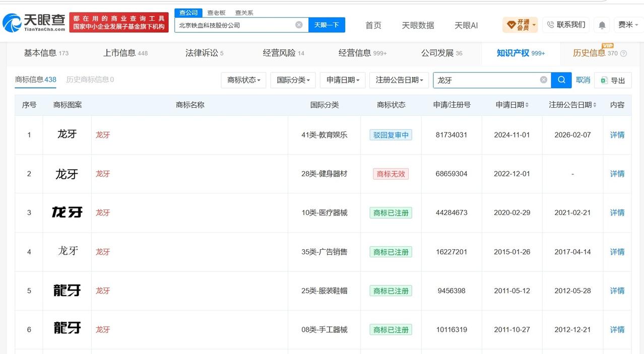Viewport: 644px width, 354px height.
Task: Open the 法律诉讼 tab
Action: click(x=204, y=53)
